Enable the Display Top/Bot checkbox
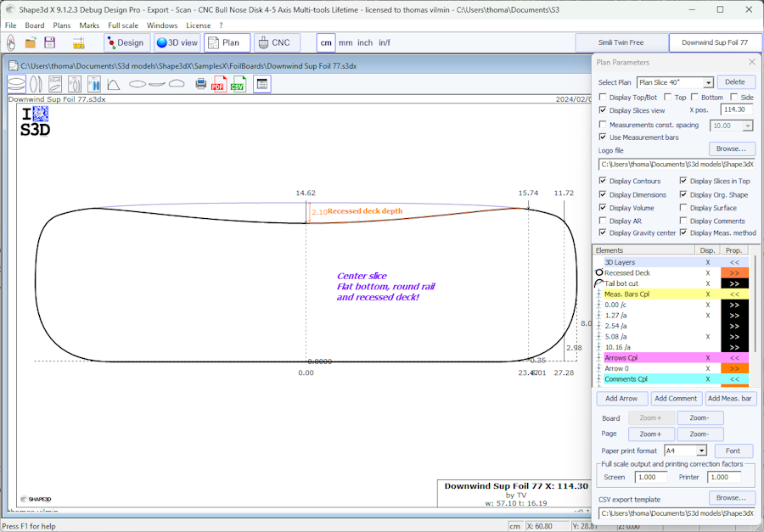Image resolution: width=764 pixels, height=532 pixels. click(603, 98)
